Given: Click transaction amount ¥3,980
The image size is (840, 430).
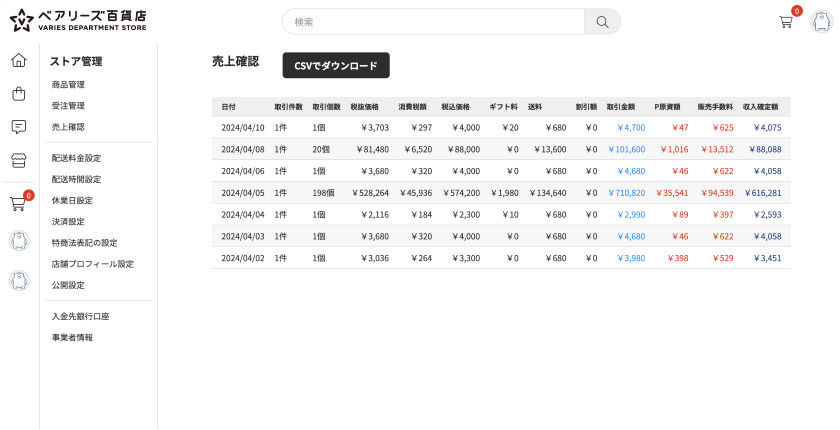Looking at the screenshot, I should [631, 258].
